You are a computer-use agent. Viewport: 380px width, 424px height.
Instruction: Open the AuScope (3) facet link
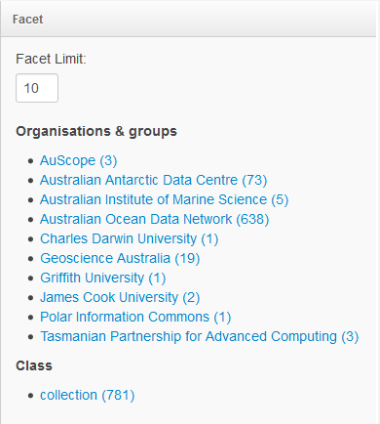click(x=78, y=161)
